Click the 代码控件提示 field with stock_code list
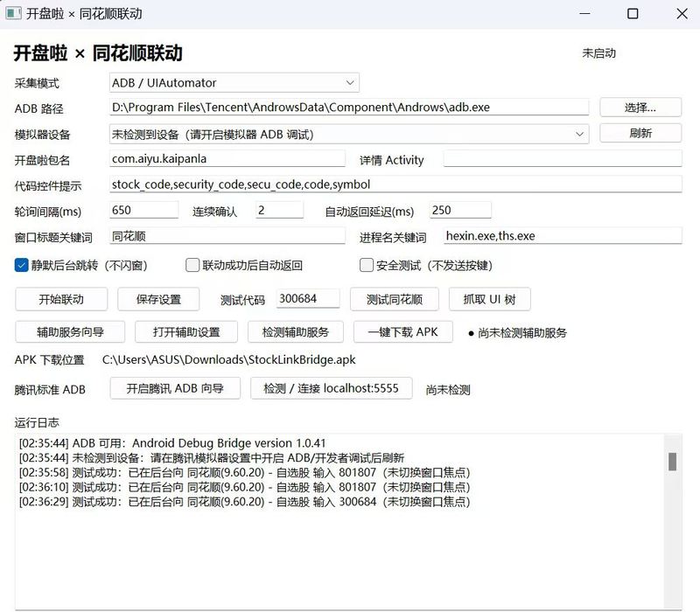The height and width of the screenshot is (612, 700). tap(395, 184)
